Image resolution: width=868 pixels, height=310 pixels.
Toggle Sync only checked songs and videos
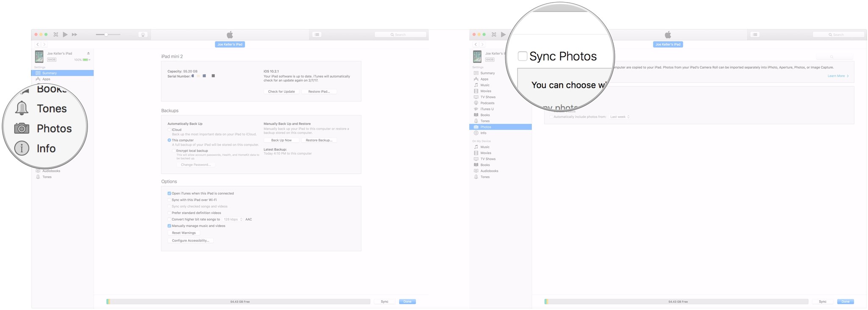169,207
